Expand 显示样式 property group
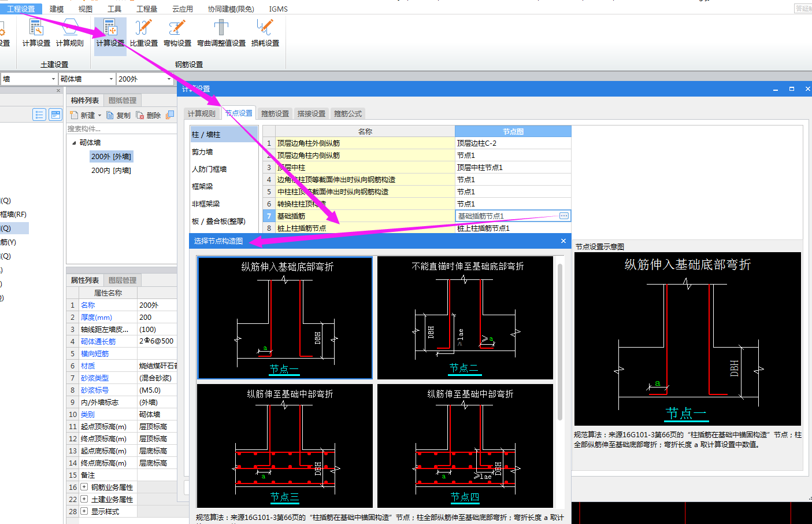The image size is (812, 524). [84, 511]
